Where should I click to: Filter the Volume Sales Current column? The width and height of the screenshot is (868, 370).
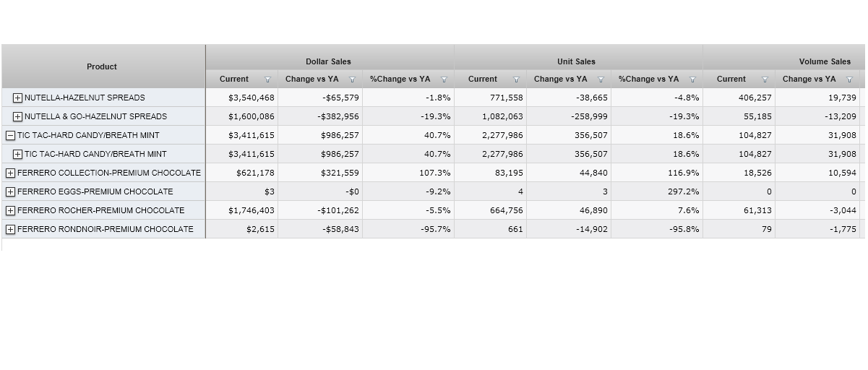(765, 79)
